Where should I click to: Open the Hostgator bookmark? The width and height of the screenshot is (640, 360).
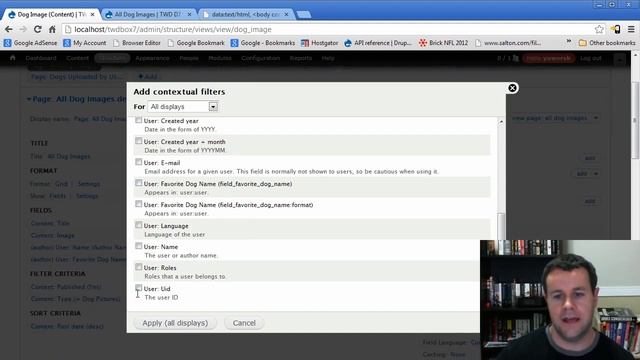pos(320,42)
